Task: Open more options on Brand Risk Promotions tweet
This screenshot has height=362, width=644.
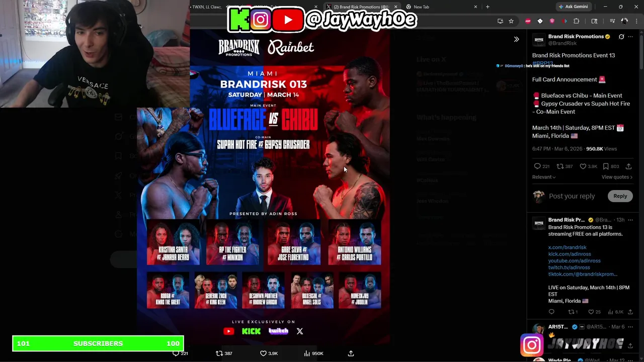Action: 630,37
